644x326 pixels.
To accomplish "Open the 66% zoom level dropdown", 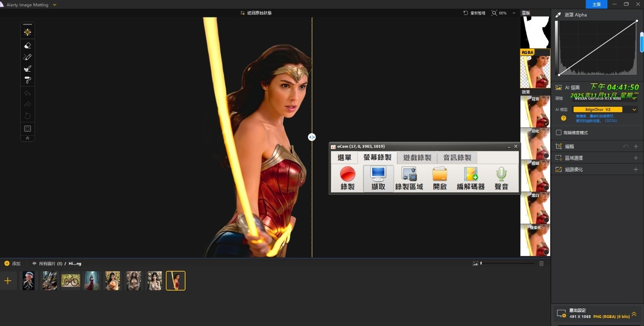I will pos(514,13).
